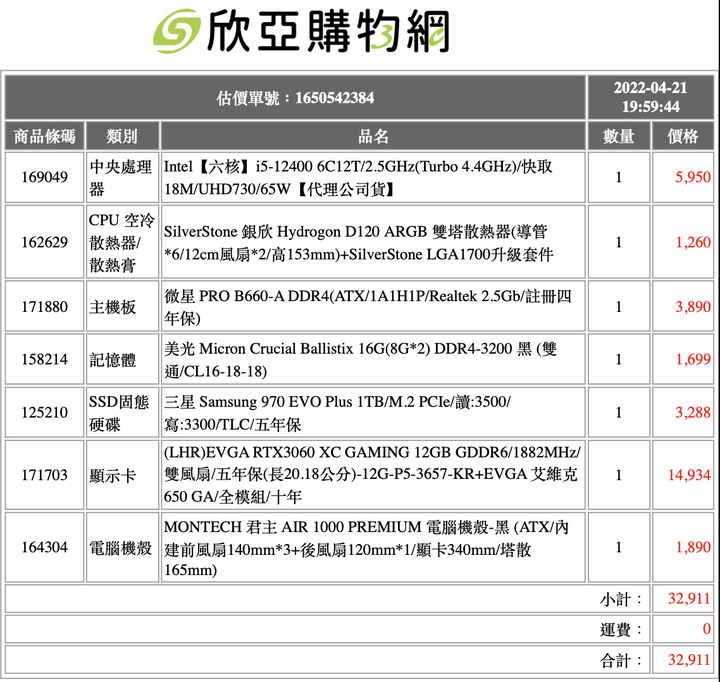This screenshot has width=720, height=682.
Task: Click the 價格 column header
Action: click(683, 136)
